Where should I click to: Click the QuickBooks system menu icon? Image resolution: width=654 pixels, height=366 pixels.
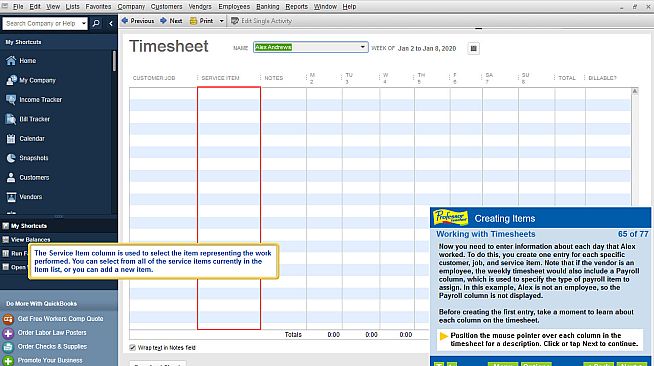(5, 6)
